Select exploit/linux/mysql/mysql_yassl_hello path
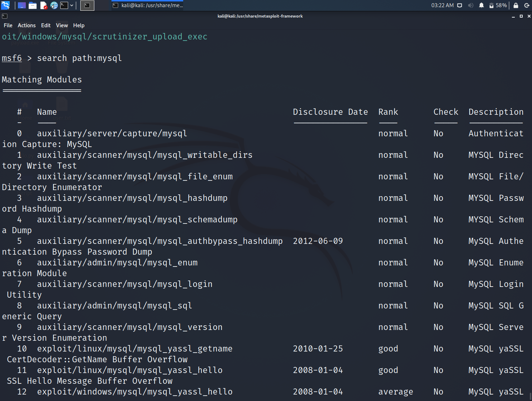This screenshot has width=532, height=401. click(130, 370)
